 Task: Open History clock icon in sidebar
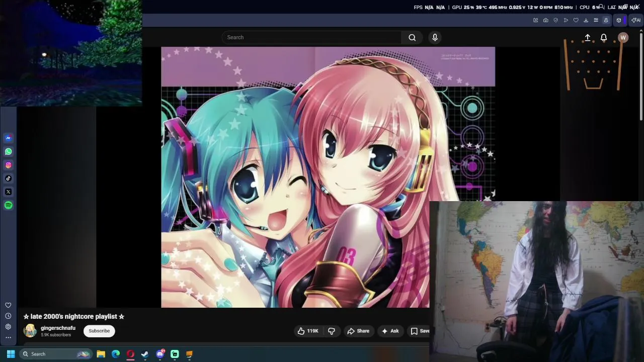(8, 316)
